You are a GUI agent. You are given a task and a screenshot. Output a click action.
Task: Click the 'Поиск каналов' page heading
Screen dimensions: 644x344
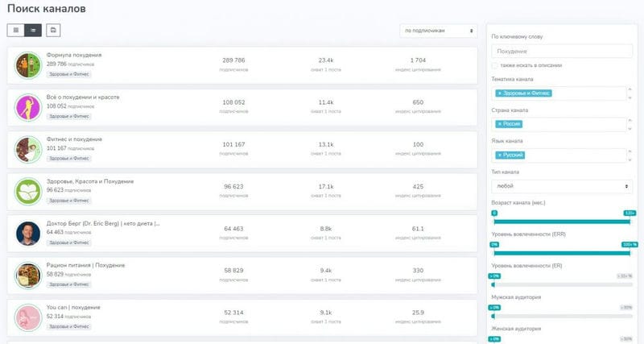(x=47, y=9)
